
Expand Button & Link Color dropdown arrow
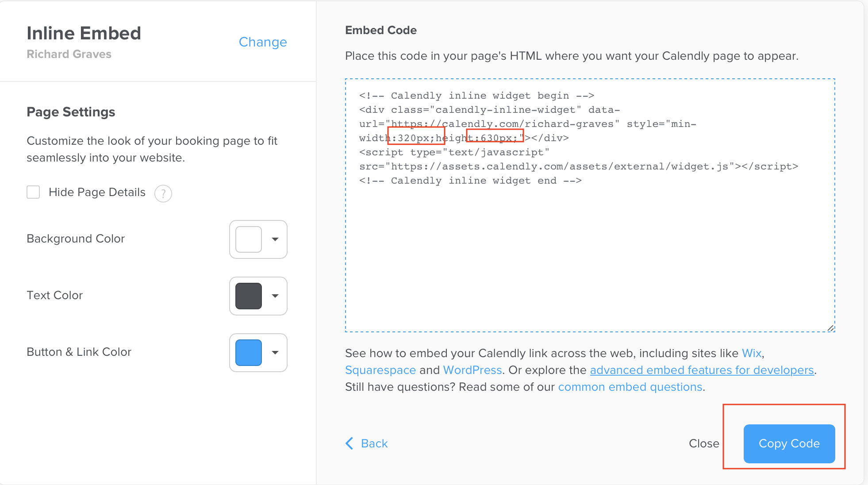[275, 353]
